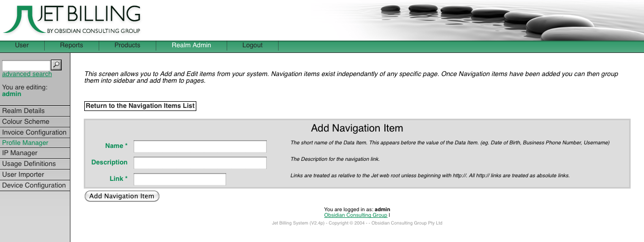Click the sidebar search text box
The width and height of the screenshot is (644, 242).
point(26,65)
